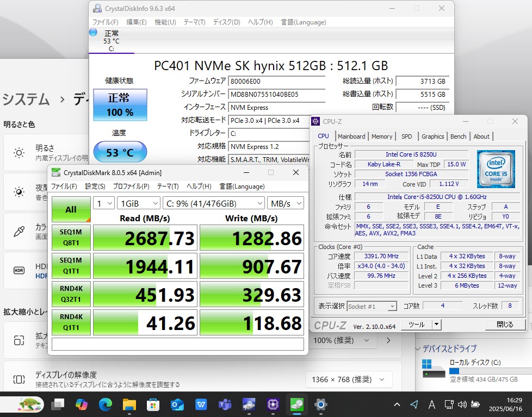Click the ツール button in CPU-Z
532x417 pixels.
point(417,325)
